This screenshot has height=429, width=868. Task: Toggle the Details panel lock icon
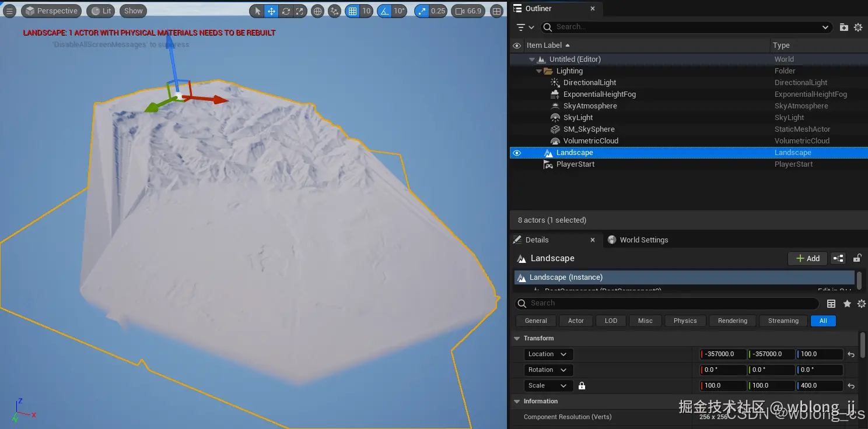coord(857,258)
